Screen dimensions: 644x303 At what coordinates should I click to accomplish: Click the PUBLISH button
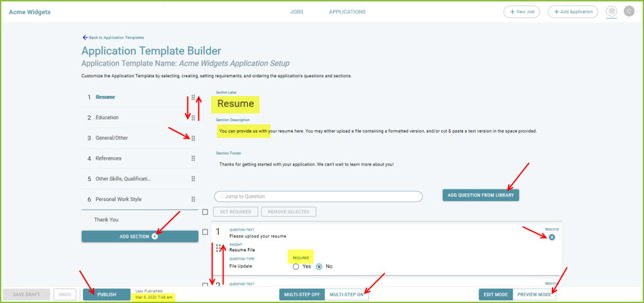coord(107,295)
